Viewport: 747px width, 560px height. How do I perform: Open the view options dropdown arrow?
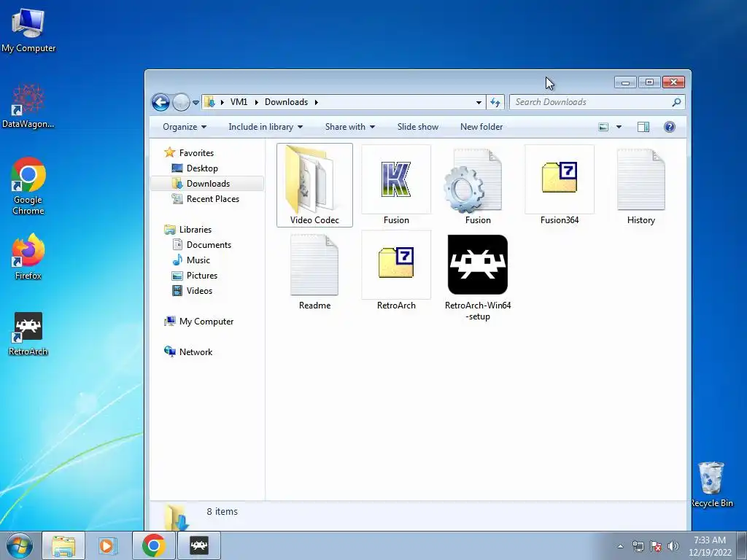click(619, 127)
